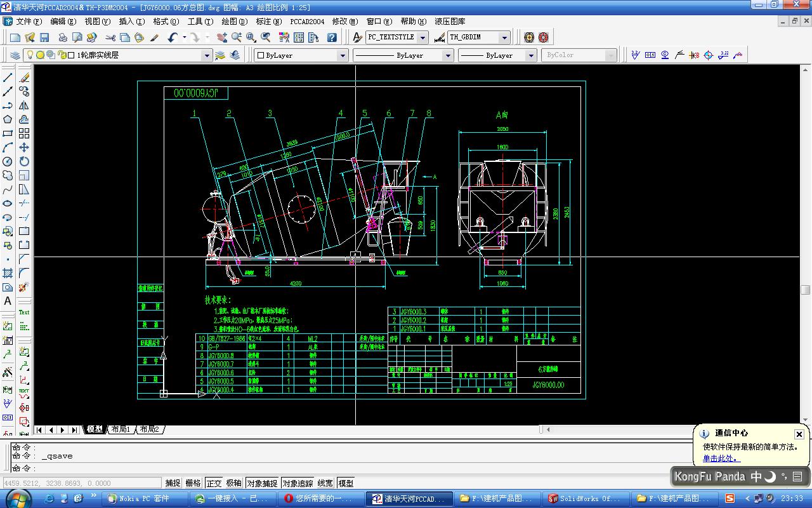Open the 文件(F) menu

pyautogui.click(x=29, y=22)
